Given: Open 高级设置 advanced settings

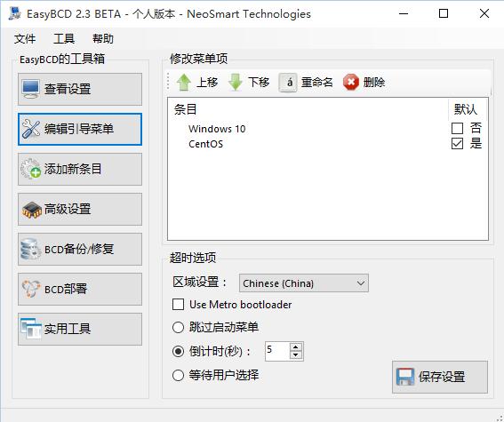Looking at the screenshot, I should click(x=80, y=209).
